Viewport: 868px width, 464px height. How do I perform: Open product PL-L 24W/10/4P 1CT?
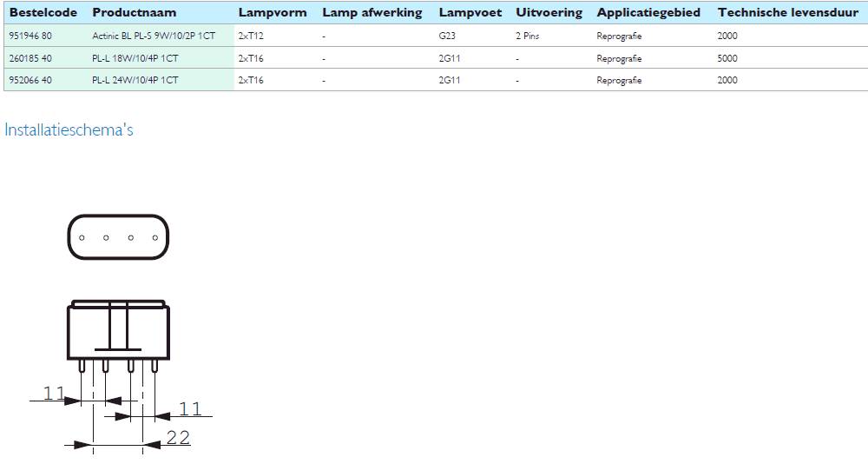click(135, 80)
